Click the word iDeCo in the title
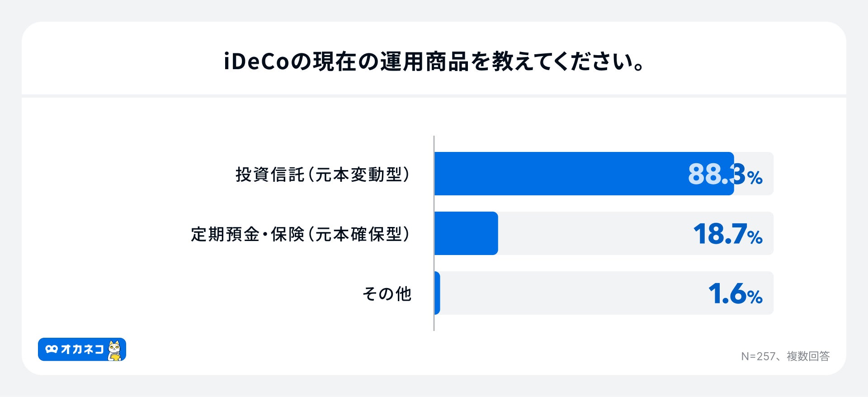The width and height of the screenshot is (868, 397). coord(256,62)
